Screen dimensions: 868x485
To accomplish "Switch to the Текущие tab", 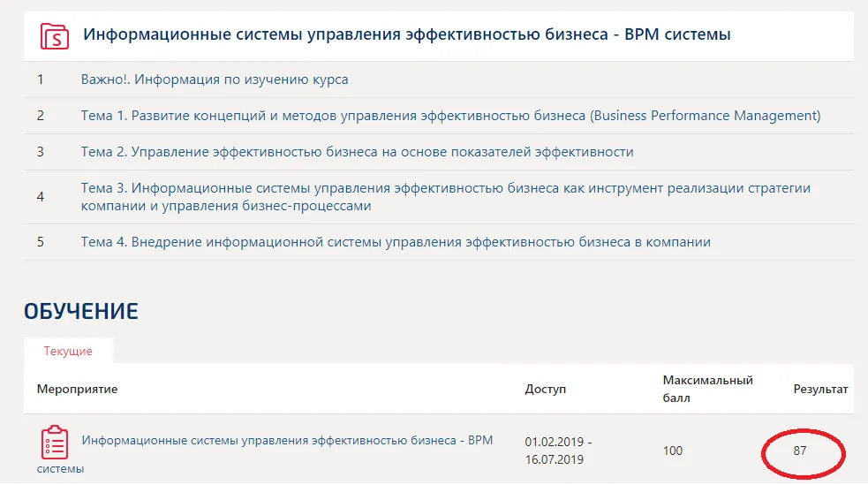I will tap(68, 351).
